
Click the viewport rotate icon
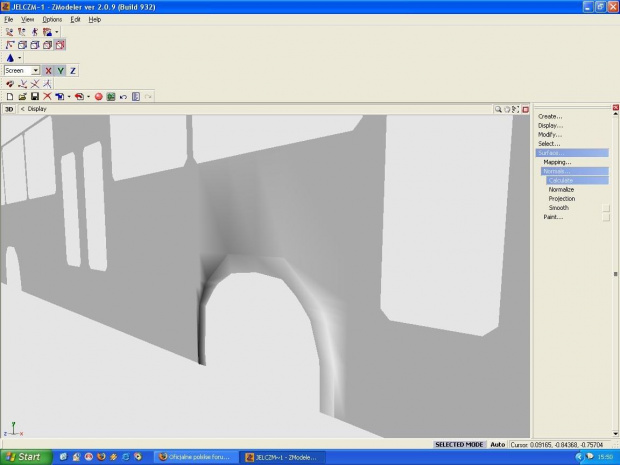tap(507, 108)
